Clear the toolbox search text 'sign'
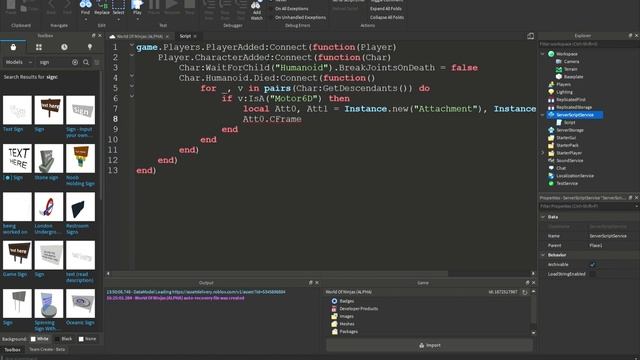 coord(75,62)
